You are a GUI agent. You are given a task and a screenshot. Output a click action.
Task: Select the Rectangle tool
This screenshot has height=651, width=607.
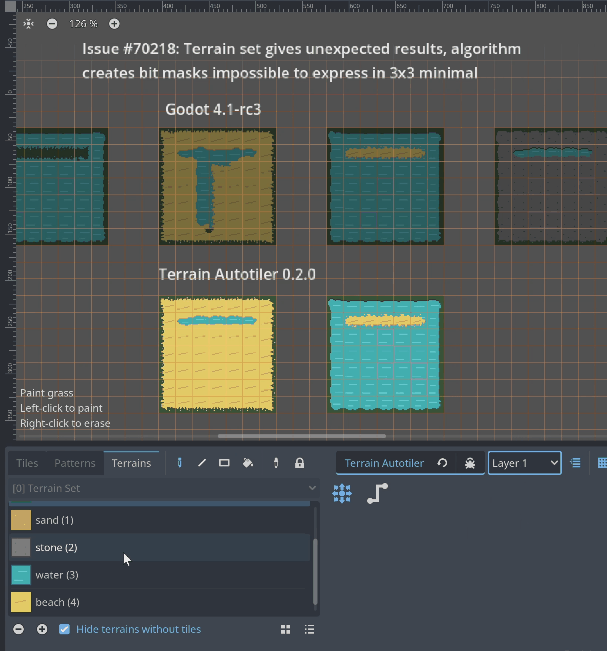[224, 463]
